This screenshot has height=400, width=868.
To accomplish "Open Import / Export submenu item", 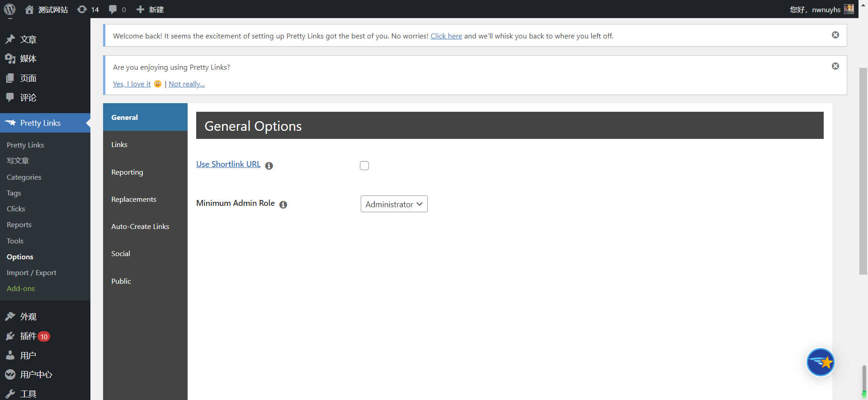I will (32, 272).
